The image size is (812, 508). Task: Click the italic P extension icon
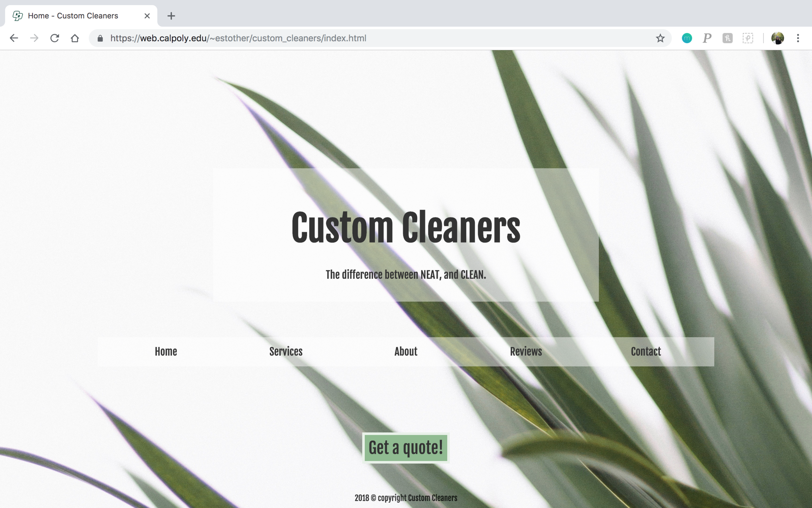(707, 38)
